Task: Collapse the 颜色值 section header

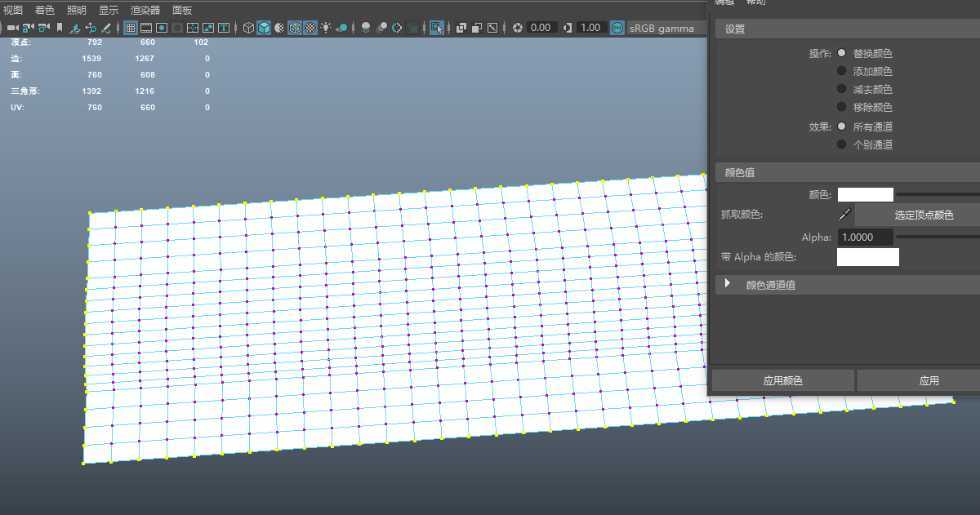Action: coord(847,173)
